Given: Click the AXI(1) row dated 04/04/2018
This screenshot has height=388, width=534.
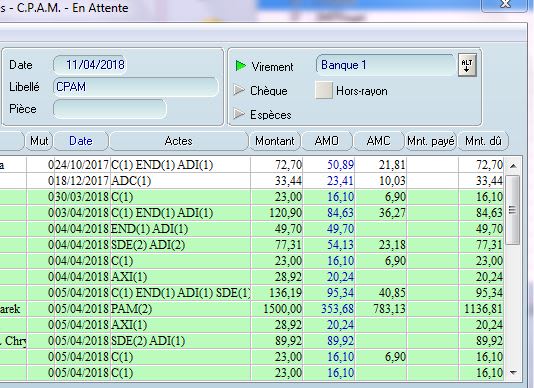Looking at the screenshot, I should click(x=252, y=277).
